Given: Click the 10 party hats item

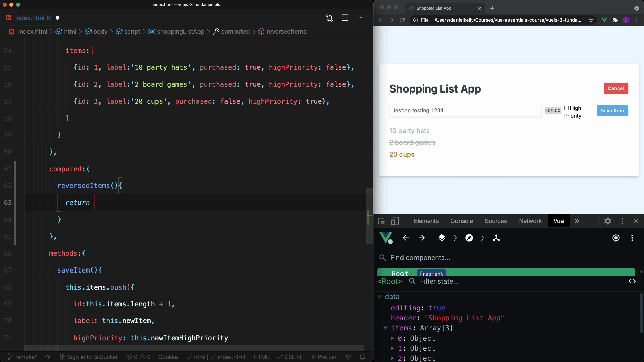Looking at the screenshot, I should click(410, 131).
